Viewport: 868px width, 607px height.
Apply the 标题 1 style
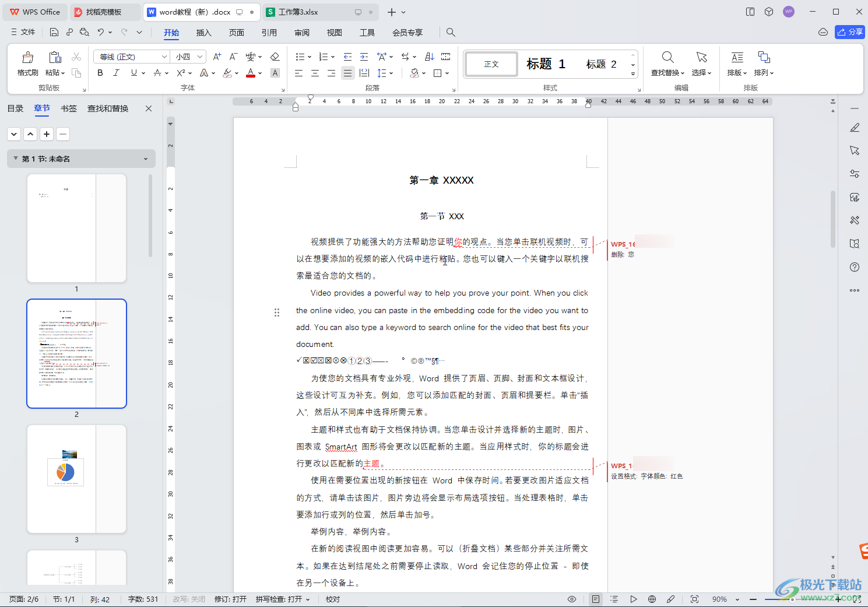coord(546,64)
